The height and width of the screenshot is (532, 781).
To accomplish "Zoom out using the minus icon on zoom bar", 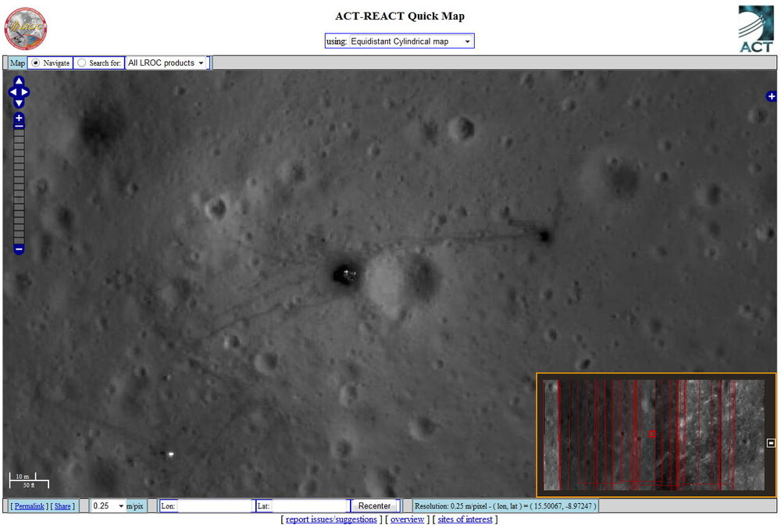I will coord(17,248).
